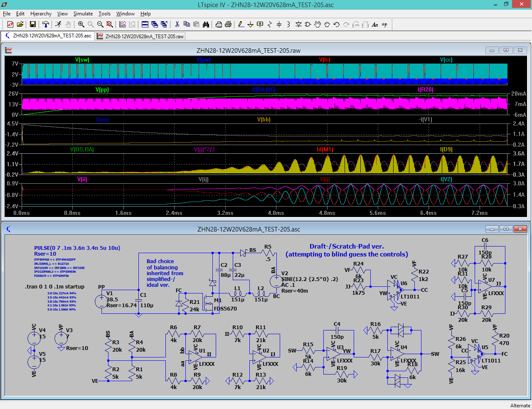Switch to the ZHN28 TEST-205.raw tab
The image size is (532, 409).
pyautogui.click(x=140, y=36)
